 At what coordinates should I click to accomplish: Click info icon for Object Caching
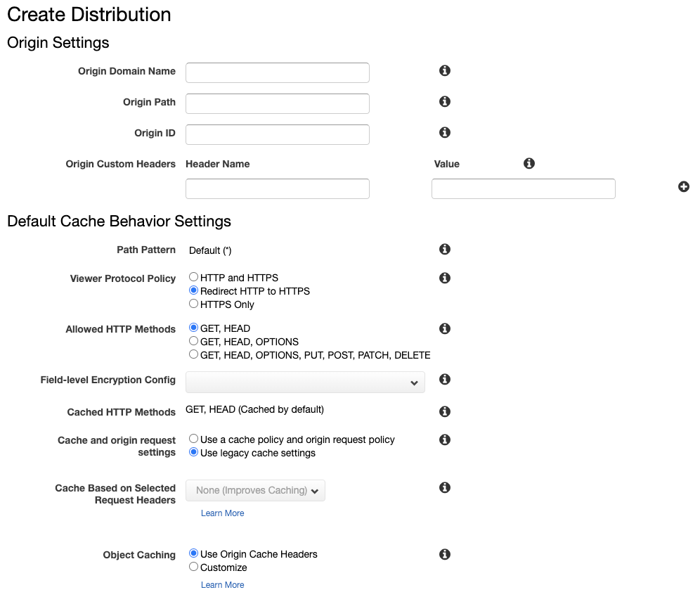[x=444, y=554]
